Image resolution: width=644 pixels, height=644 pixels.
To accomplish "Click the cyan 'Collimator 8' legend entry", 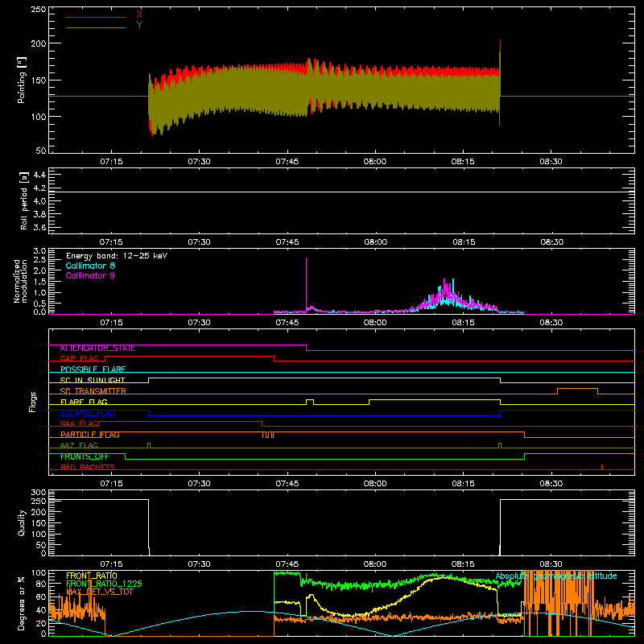I will (x=90, y=266).
